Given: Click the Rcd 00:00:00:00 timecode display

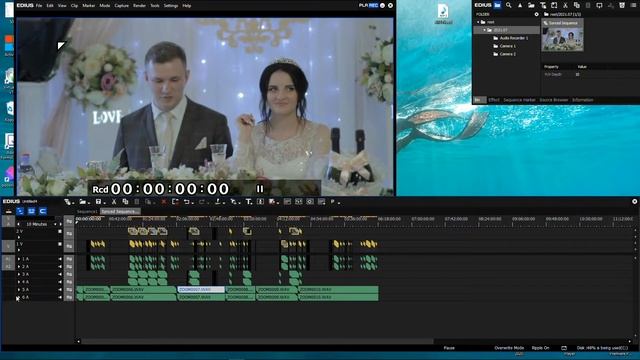Looking at the screenshot, I should coord(160,189).
